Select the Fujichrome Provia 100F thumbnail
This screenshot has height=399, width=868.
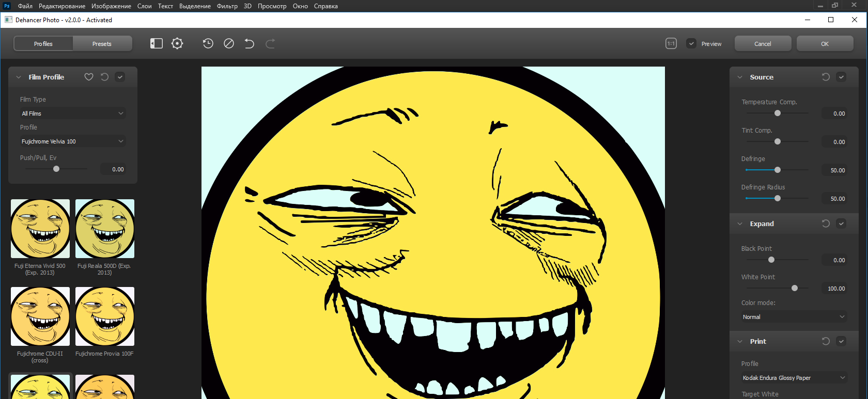[x=105, y=316]
